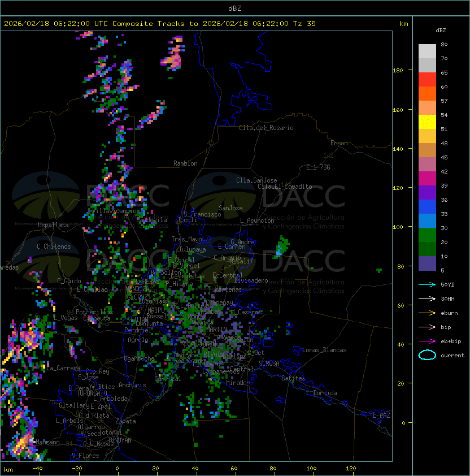Click the 'L_Dormida' place label

321,393
